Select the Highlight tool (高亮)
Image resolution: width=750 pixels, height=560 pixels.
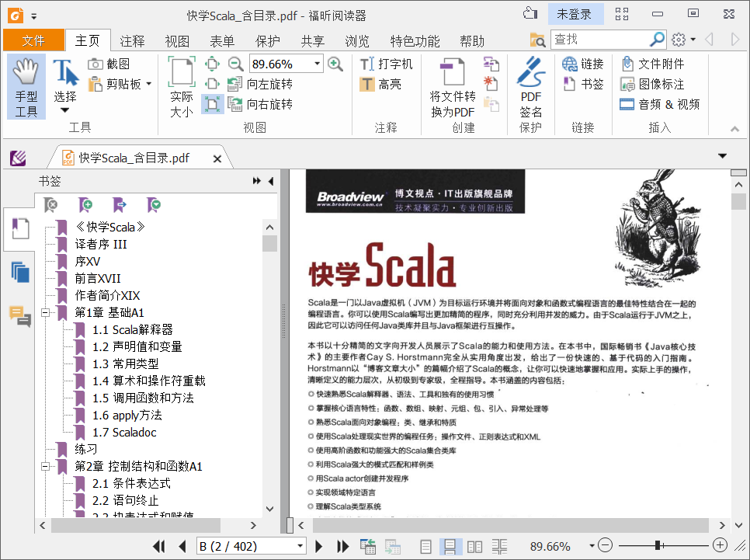point(380,84)
